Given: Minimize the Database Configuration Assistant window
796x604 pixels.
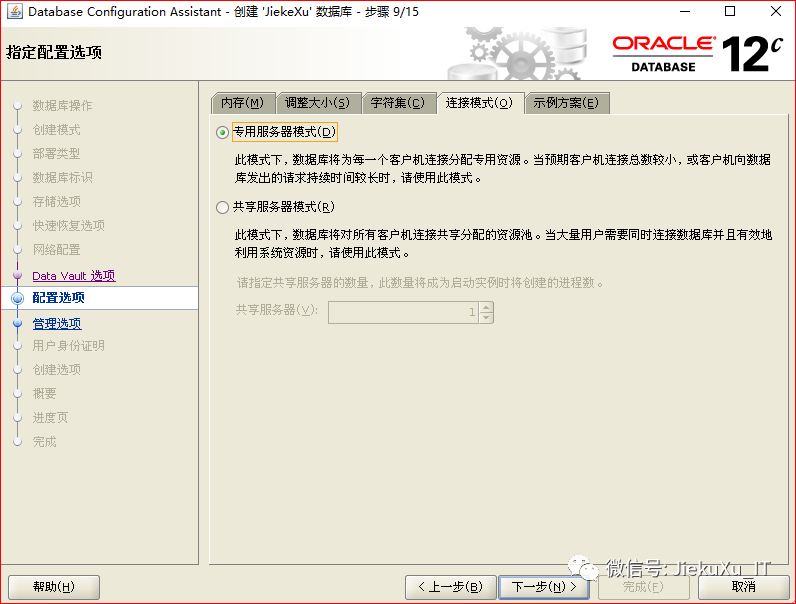Looking at the screenshot, I should coord(685,11).
